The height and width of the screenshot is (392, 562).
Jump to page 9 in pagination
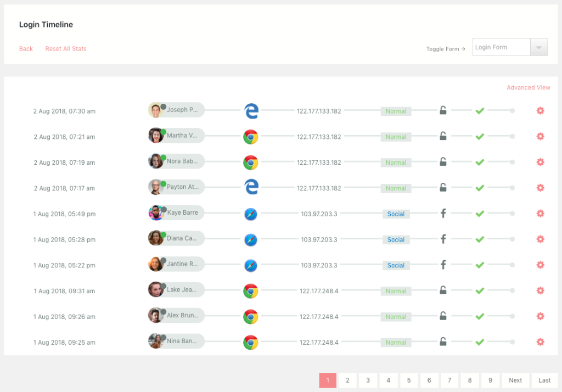[x=490, y=380]
